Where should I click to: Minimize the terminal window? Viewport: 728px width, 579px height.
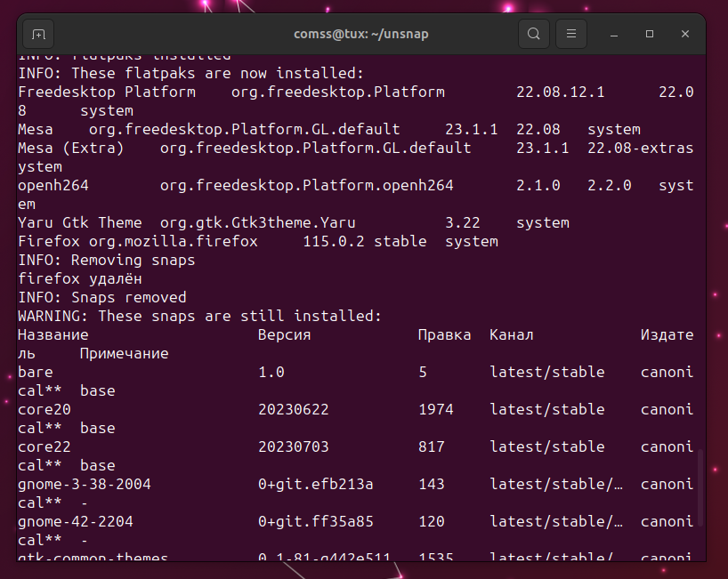tap(615, 35)
